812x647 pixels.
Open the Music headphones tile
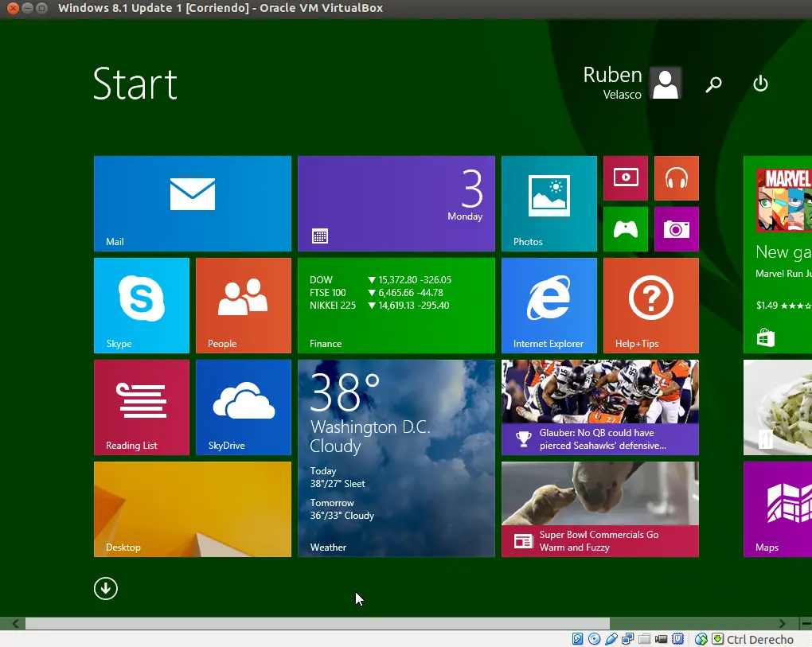tap(677, 178)
